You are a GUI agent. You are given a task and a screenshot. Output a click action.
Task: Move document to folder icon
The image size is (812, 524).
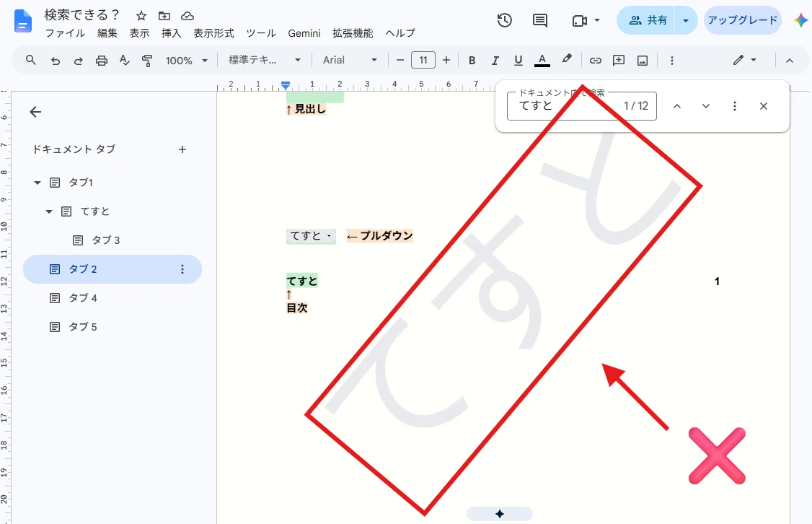(x=164, y=16)
